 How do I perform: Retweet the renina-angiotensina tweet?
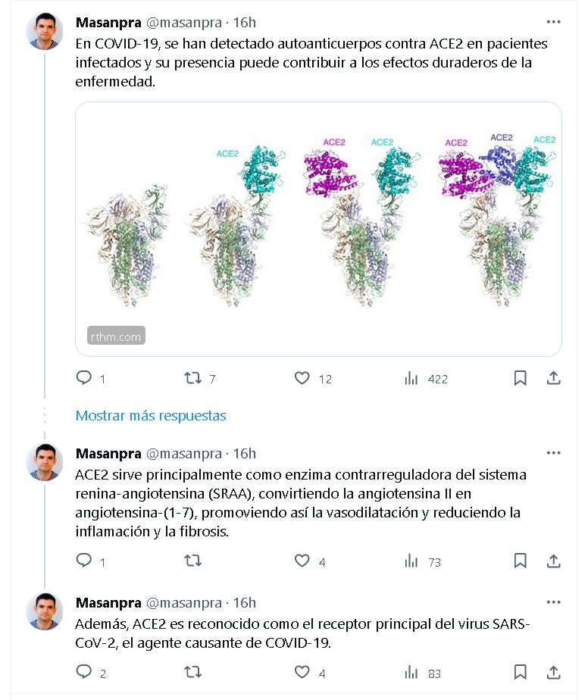pyautogui.click(x=193, y=561)
